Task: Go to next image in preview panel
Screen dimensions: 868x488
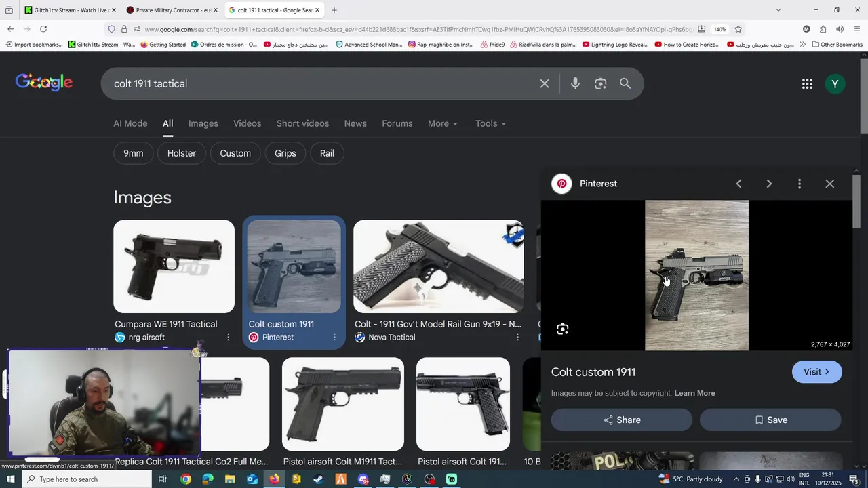Action: point(769,184)
